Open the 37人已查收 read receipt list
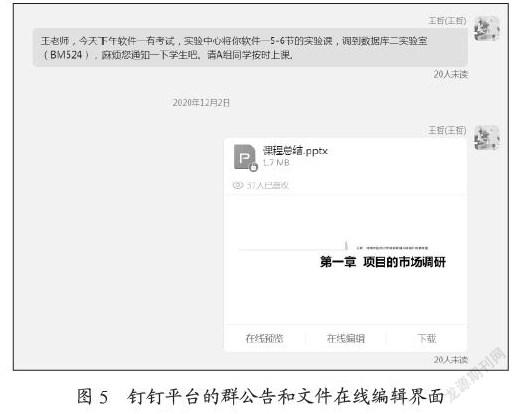 click(x=260, y=185)
